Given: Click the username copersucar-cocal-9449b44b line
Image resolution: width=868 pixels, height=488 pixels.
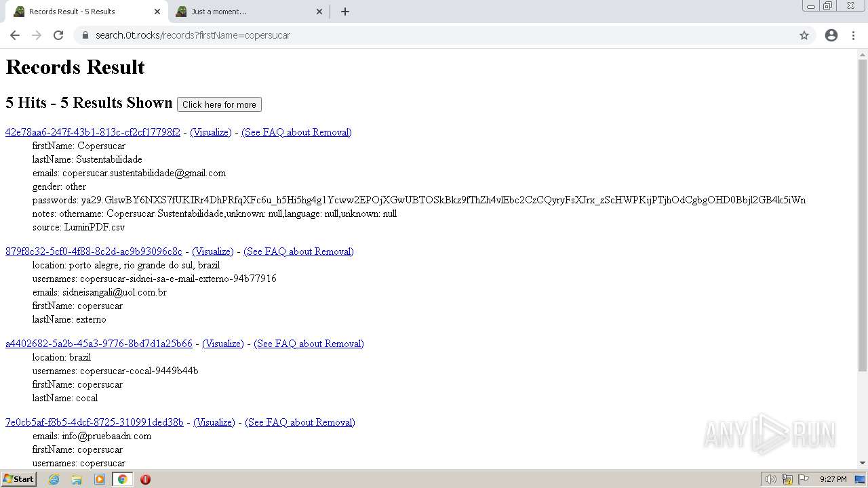Looking at the screenshot, I should click(x=115, y=371).
